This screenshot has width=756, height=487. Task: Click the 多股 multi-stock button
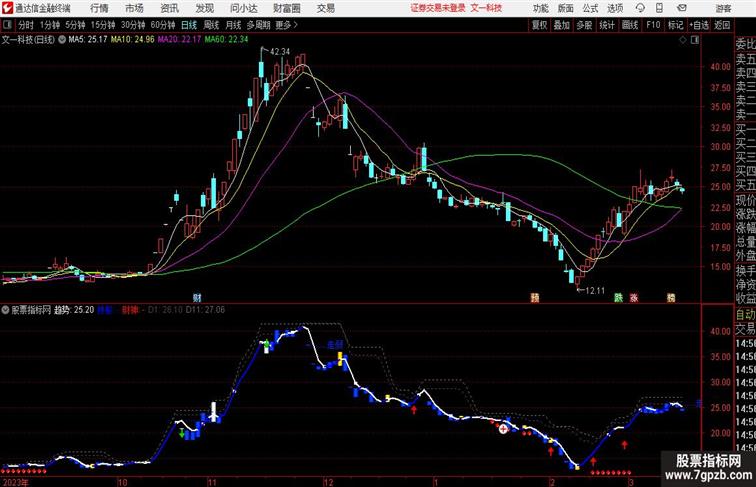584,25
